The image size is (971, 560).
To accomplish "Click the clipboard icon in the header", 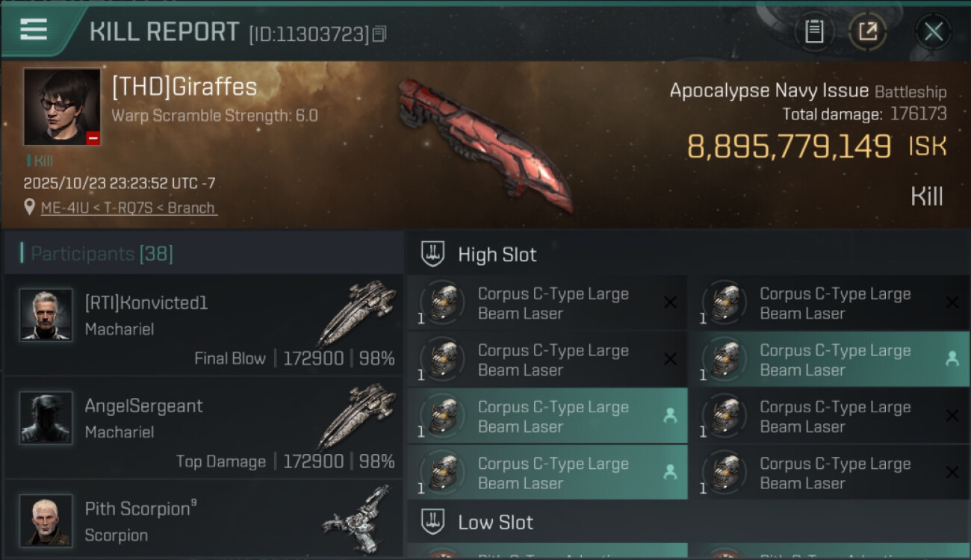I will tap(814, 32).
